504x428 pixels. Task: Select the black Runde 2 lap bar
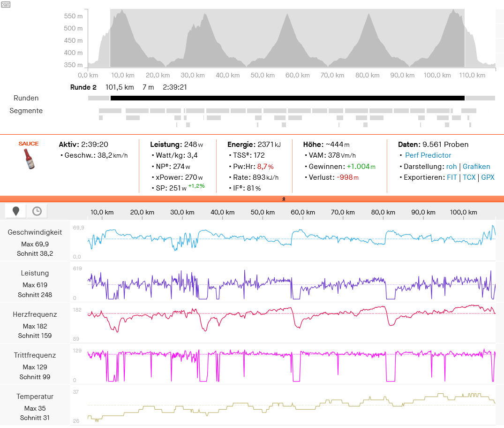point(287,98)
